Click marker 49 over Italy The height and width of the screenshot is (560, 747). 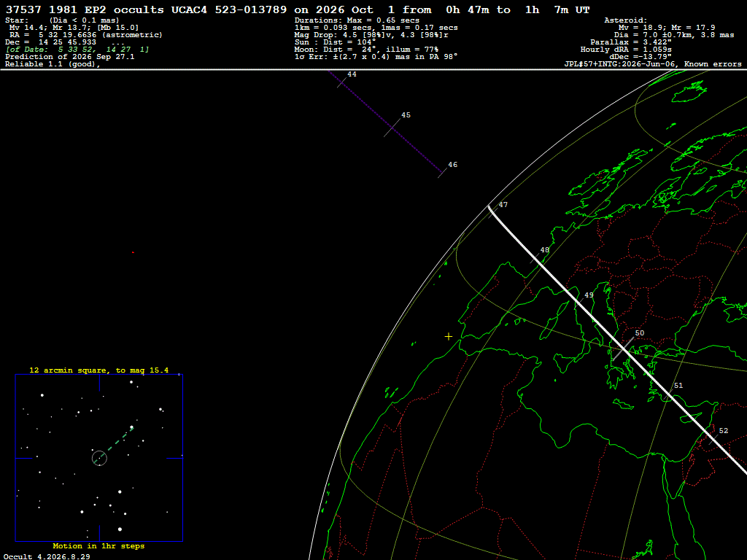pos(589,295)
